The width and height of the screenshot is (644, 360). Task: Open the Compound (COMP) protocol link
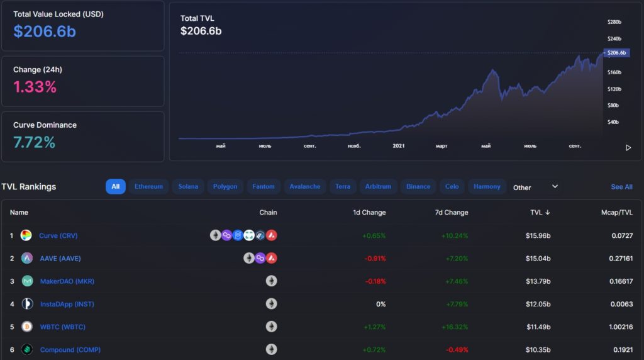70,349
